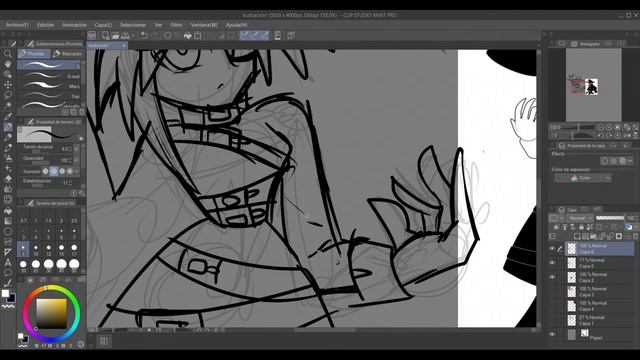Hide the Papel layer via eye icon

552,334
